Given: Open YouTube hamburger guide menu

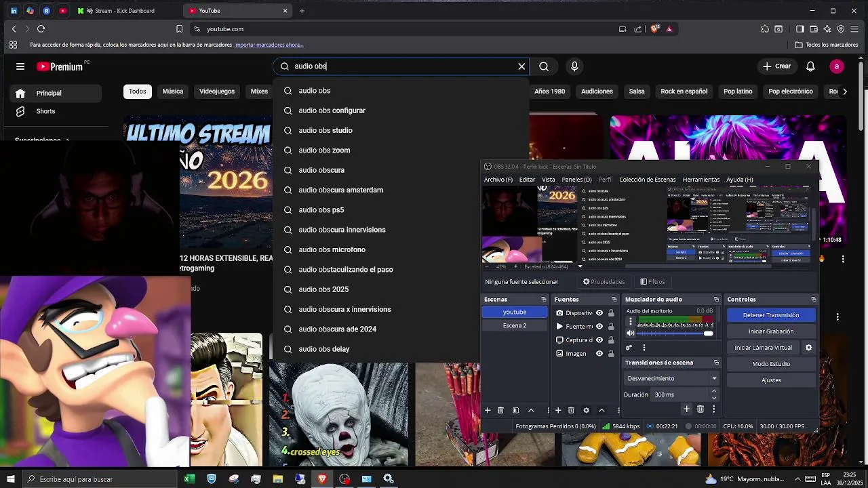Looking at the screenshot, I should pos(20,66).
